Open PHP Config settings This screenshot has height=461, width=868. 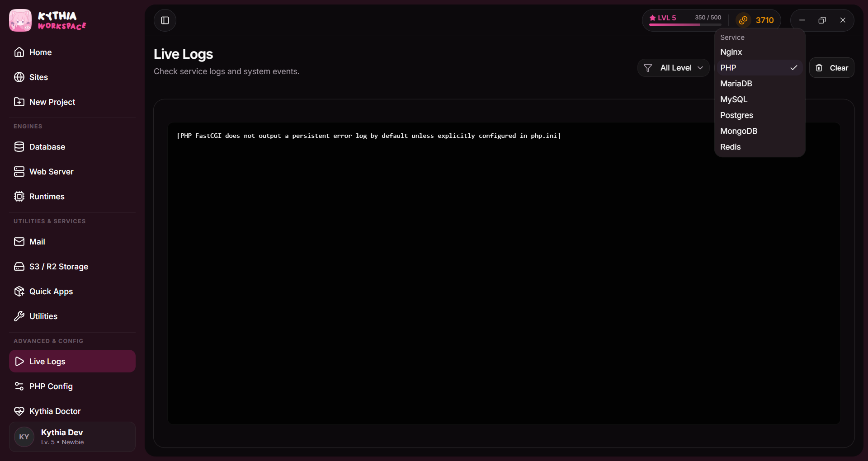(x=72, y=386)
